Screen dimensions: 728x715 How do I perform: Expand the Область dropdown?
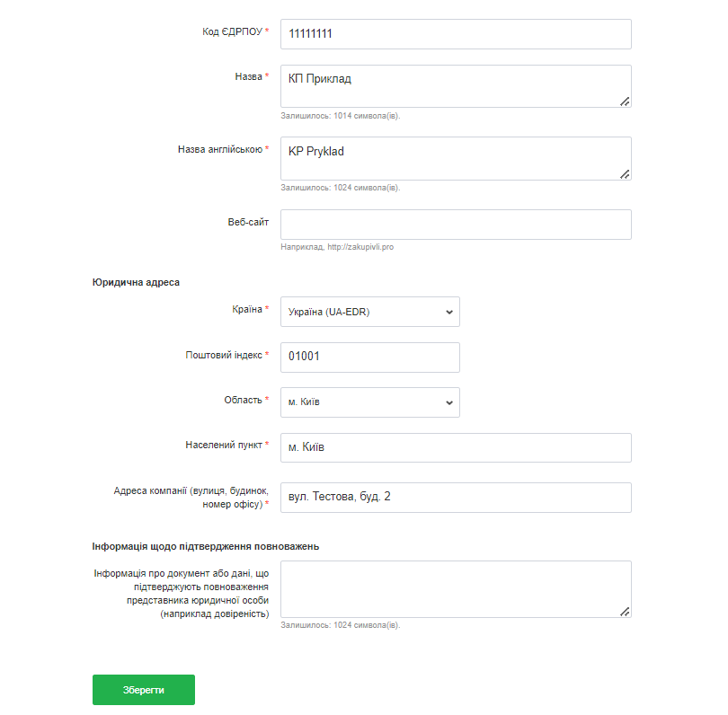pyautogui.click(x=369, y=402)
